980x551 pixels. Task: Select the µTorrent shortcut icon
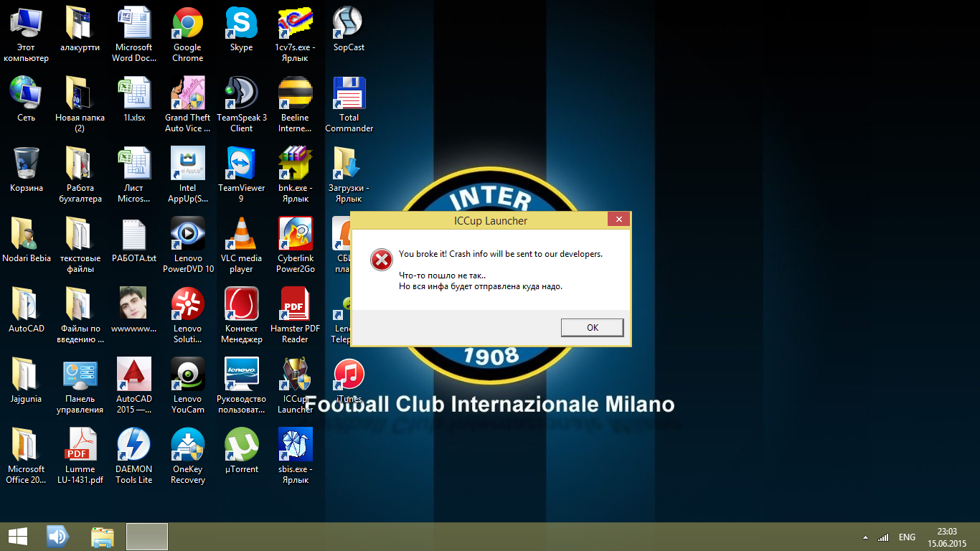(x=241, y=451)
